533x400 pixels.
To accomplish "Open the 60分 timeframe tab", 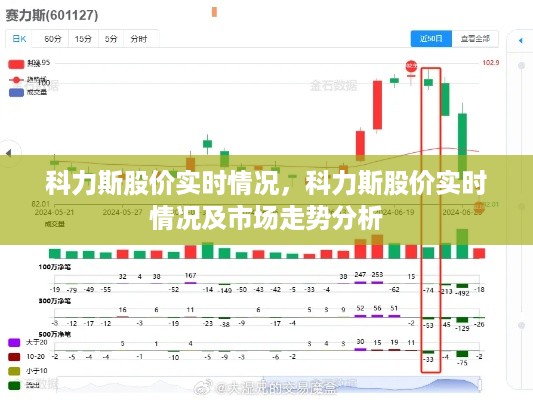I will point(53,39).
